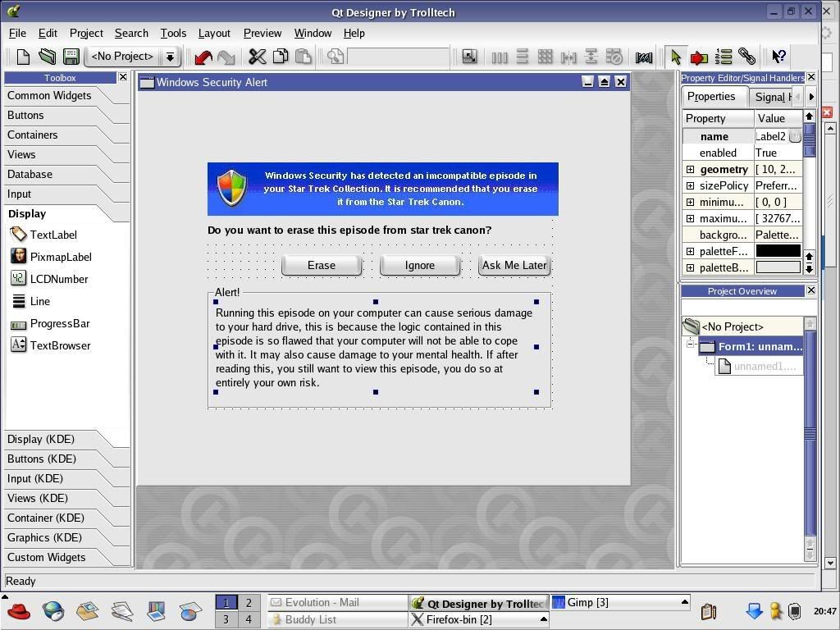Launch the web browser globe icon in panel
The image size is (840, 630).
tap(53, 610)
